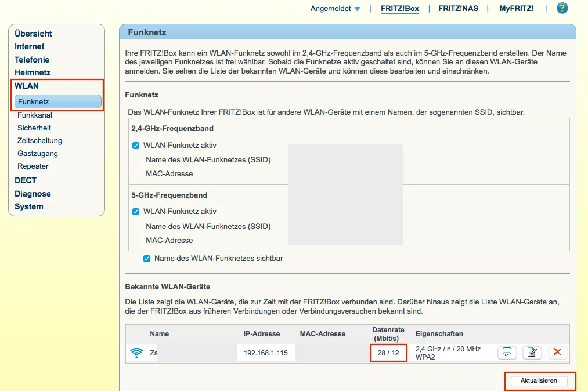Click the IP address 192.168.1.115
Image resolution: width=588 pixels, height=392 pixels.
[x=266, y=353]
